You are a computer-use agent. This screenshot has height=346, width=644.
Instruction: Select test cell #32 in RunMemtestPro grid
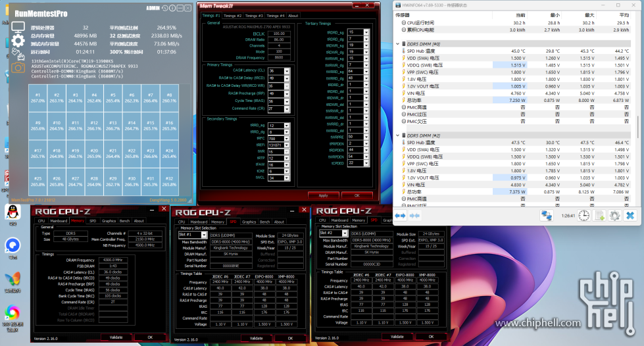[x=169, y=182]
